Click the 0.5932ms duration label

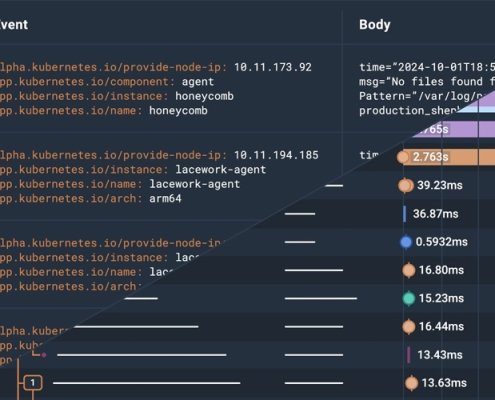442,242
